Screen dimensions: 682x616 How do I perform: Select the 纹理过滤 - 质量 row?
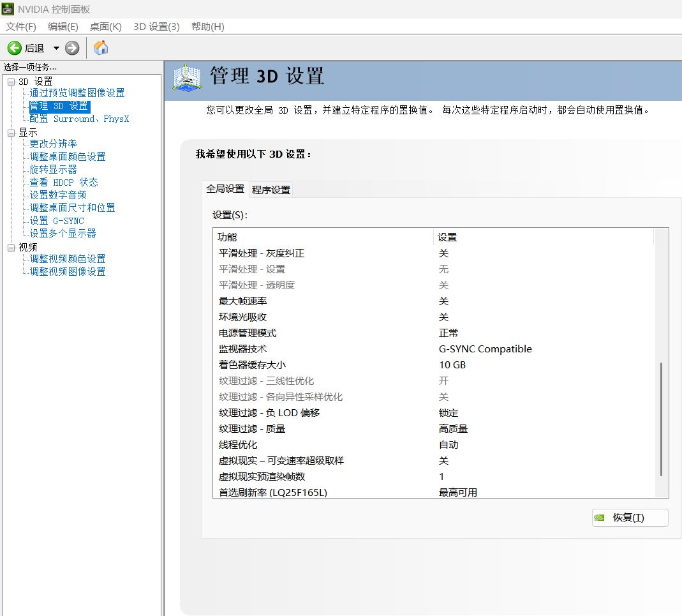(x=434, y=429)
